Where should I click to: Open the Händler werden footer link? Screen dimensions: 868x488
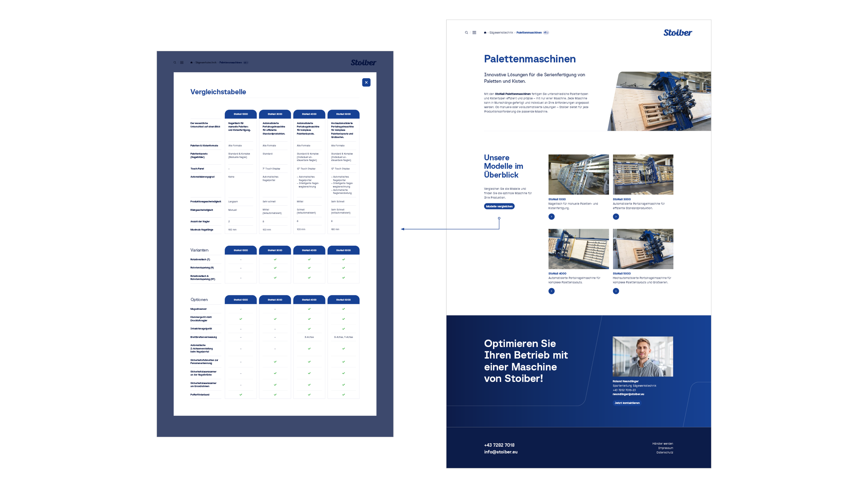[663, 444]
